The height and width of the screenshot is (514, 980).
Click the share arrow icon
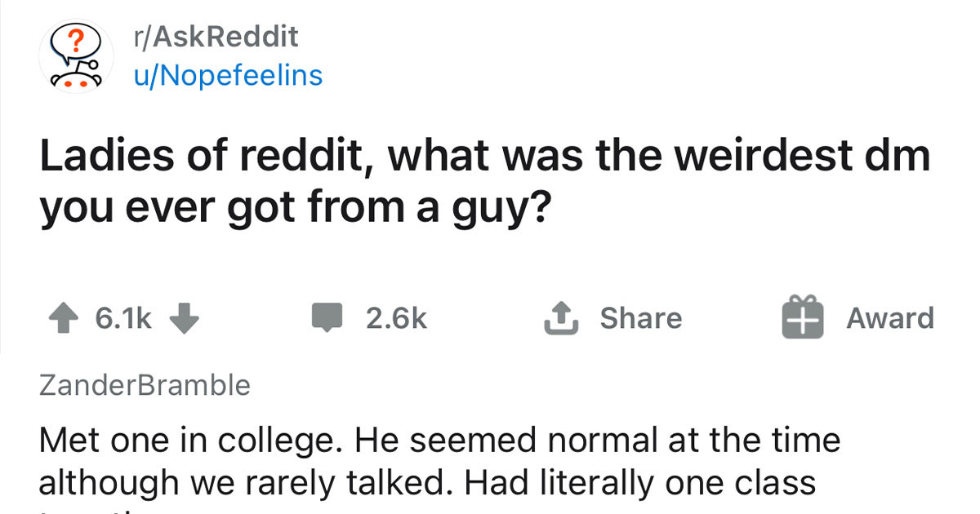562,318
